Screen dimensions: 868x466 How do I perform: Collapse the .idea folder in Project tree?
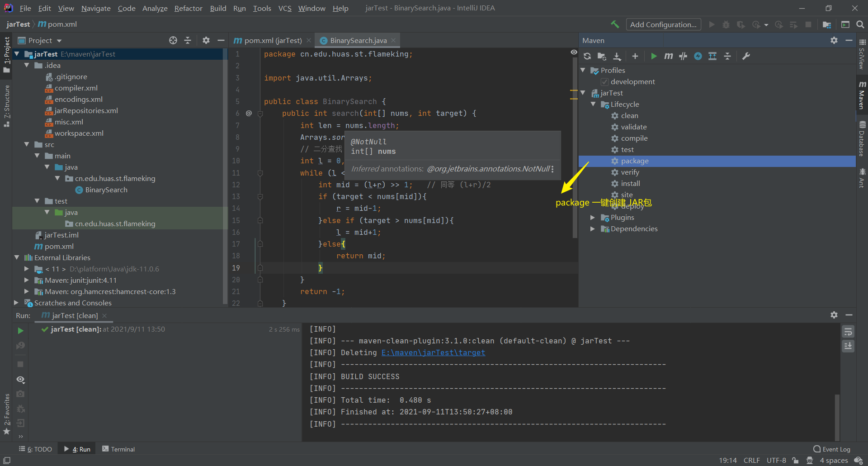coord(27,65)
